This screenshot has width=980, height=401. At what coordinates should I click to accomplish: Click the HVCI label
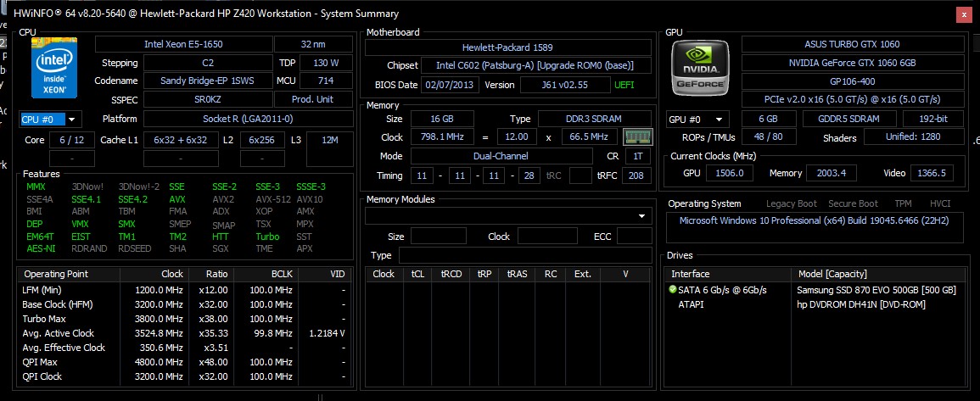(939, 203)
